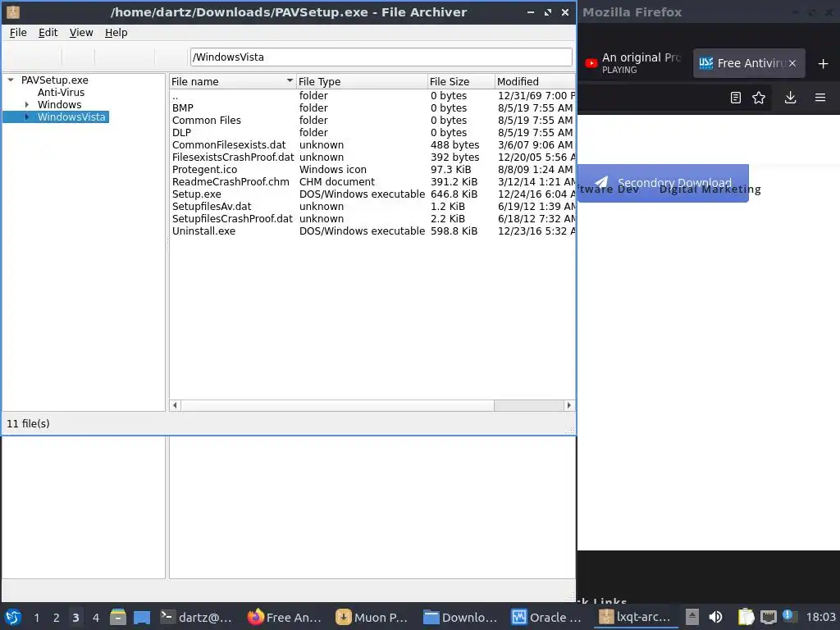Switch to Oracle VirtualBox taskbar entry
840x630 pixels.
[x=547, y=617]
